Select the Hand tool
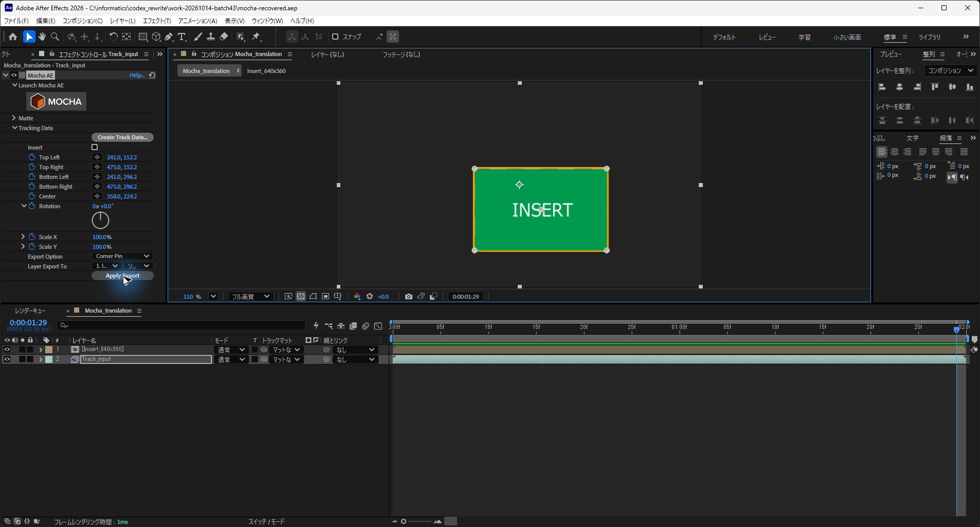Viewport: 980px width, 527px height. 42,37
